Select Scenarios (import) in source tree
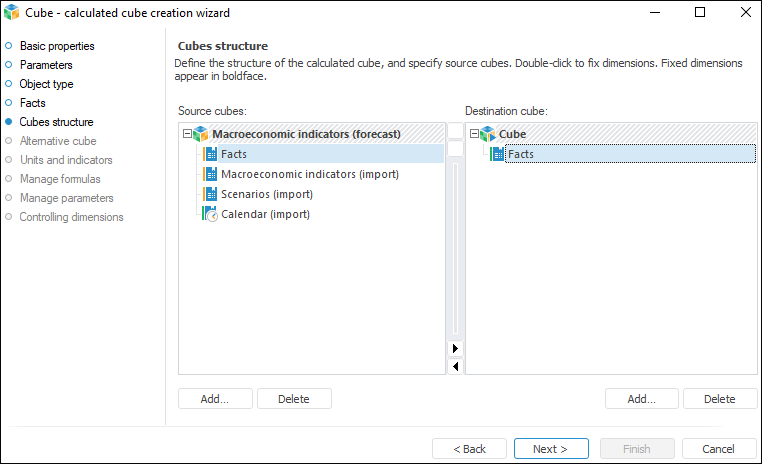The image size is (762, 464). coord(266,194)
